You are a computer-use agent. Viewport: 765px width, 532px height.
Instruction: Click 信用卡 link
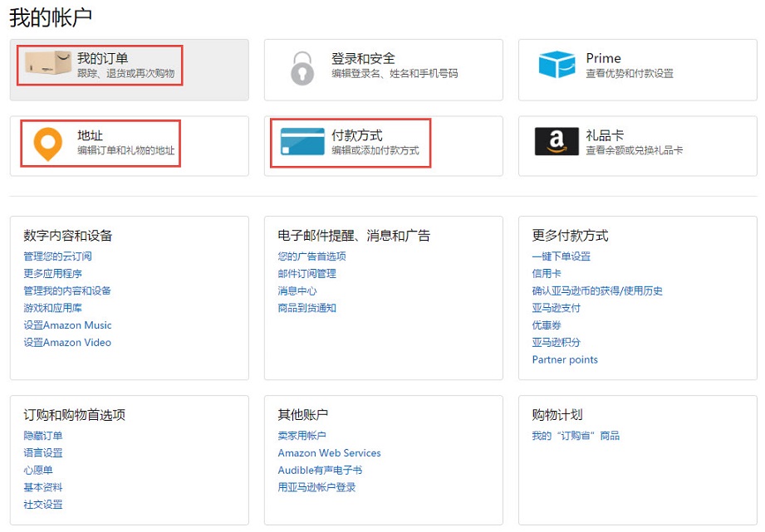click(x=547, y=274)
